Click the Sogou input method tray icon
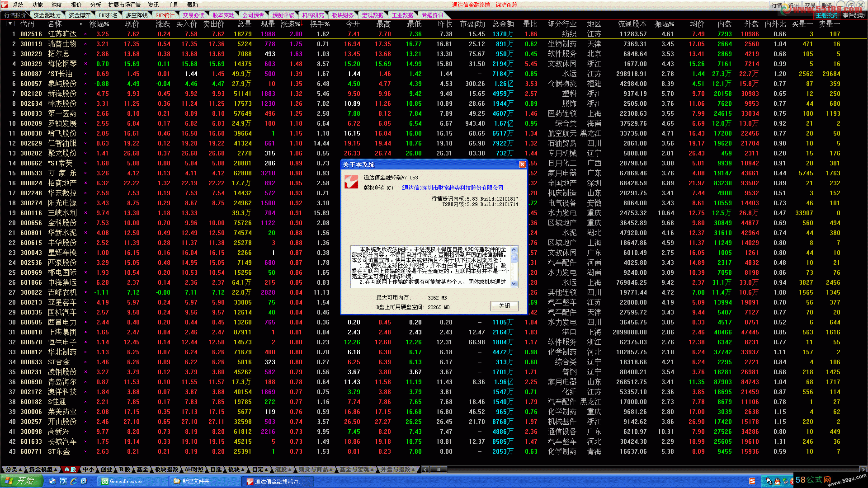This screenshot has width=868, height=488. [752, 481]
